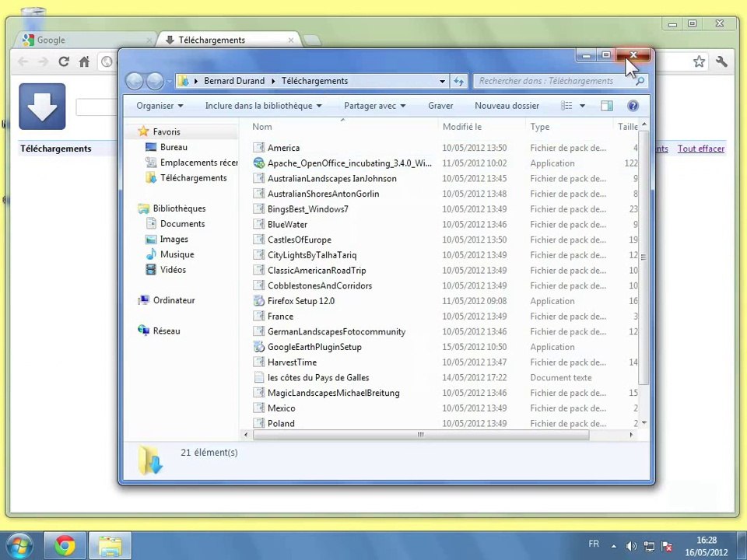The height and width of the screenshot is (560, 747).
Task: Open the Documents library in the sidebar
Action: point(182,223)
